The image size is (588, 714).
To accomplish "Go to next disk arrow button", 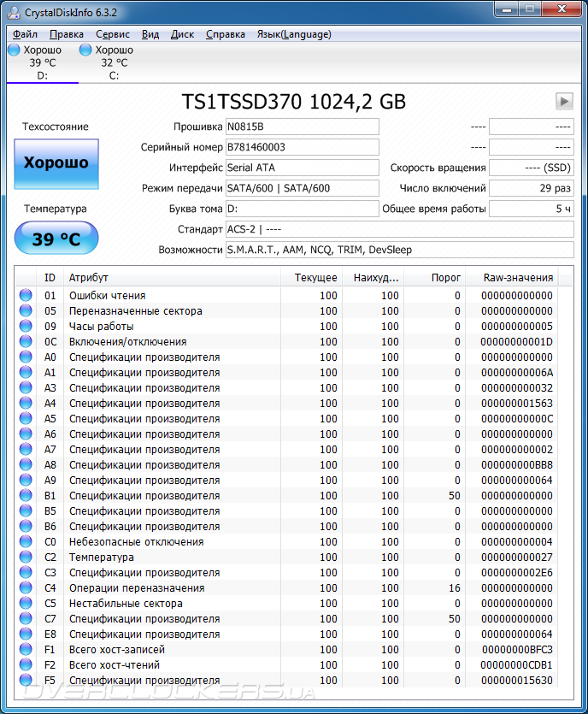I will [564, 101].
